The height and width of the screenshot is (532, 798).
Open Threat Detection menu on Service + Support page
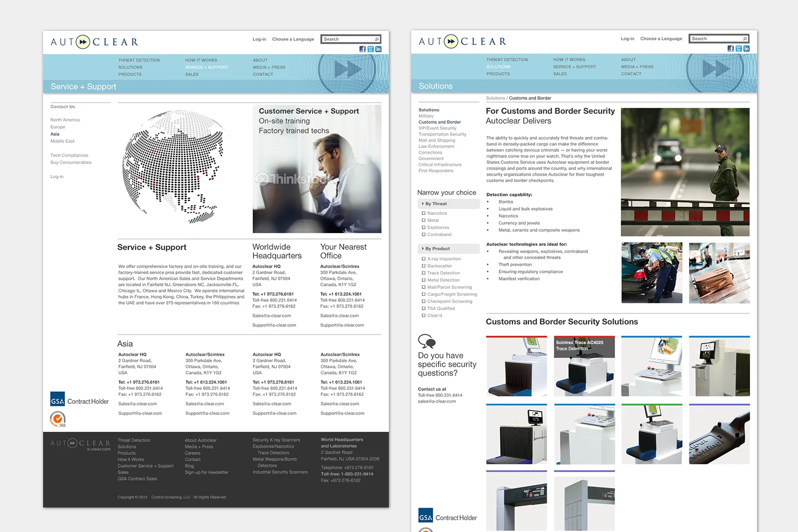139,61
